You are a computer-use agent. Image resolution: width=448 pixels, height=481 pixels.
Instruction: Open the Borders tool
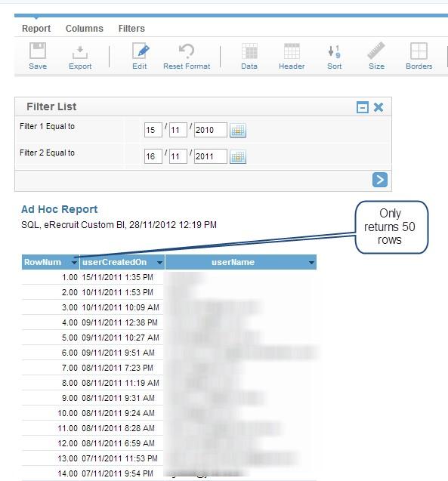419,51
